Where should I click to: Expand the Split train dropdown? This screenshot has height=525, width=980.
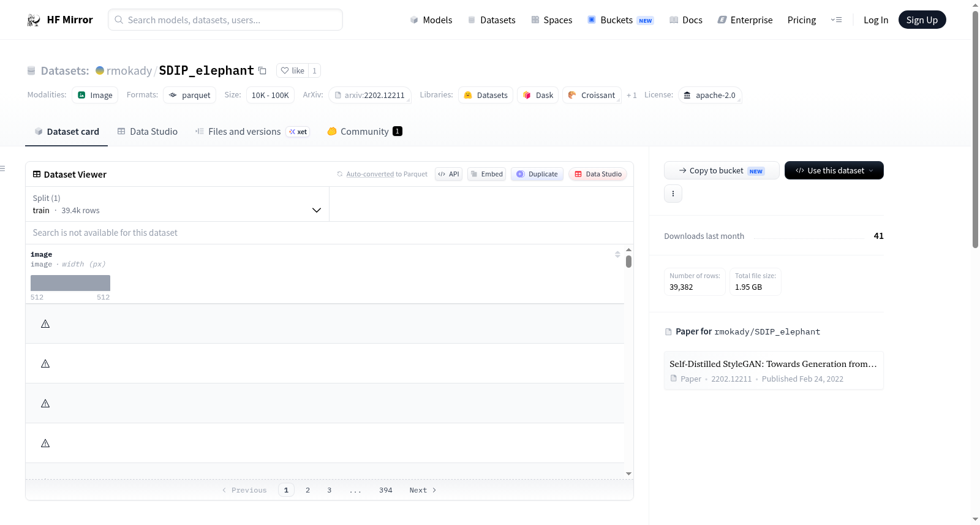pyautogui.click(x=177, y=204)
